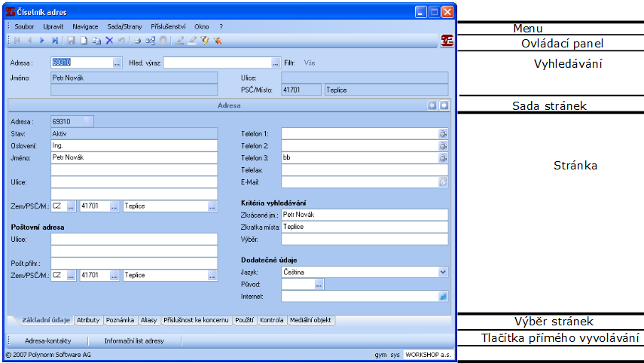
Task: Go to previous page in Adresa header
Action: 432,105
